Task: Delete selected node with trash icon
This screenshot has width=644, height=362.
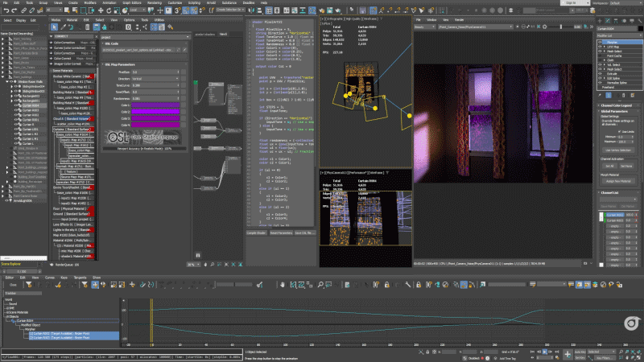Action: tap(87, 27)
